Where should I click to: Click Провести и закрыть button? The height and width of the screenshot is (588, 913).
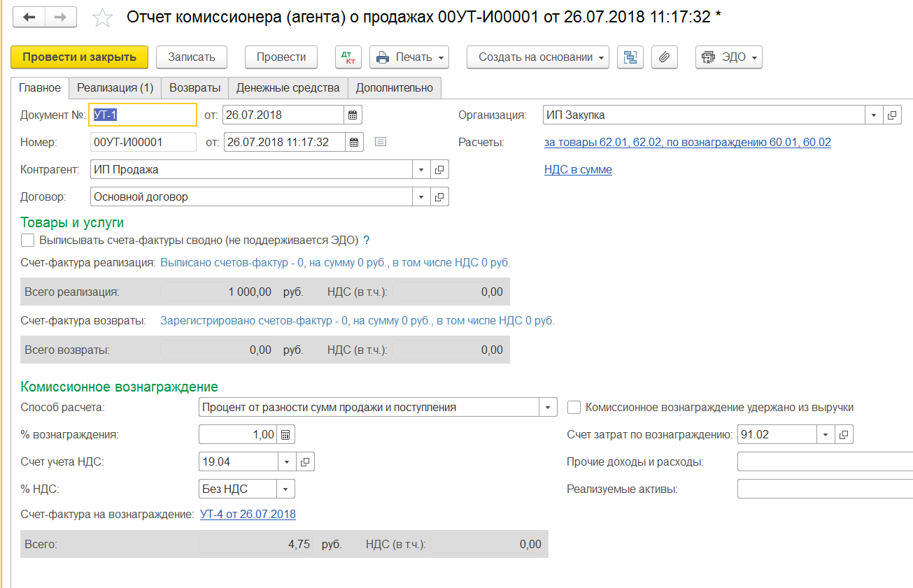tap(79, 57)
